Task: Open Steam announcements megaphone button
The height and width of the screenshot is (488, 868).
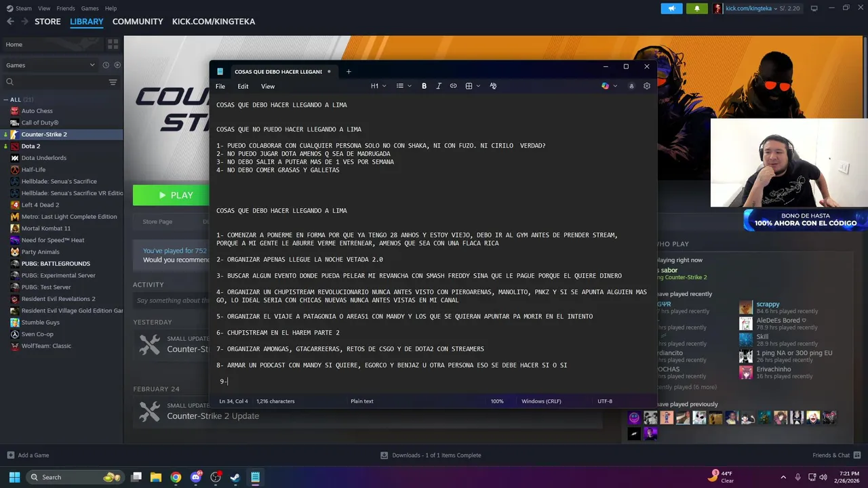Action: pyautogui.click(x=671, y=8)
